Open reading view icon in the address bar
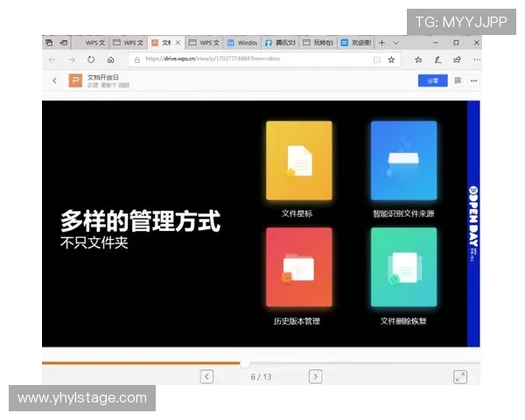525x420 pixels. (x=377, y=59)
